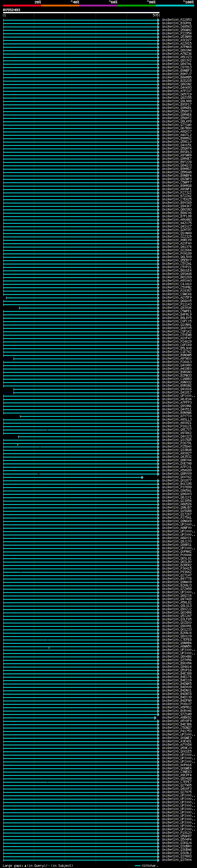This screenshot has height=868, width=197.
Task: Select UniRef100_B4FRL9 label
Action: tap(176, 314)
